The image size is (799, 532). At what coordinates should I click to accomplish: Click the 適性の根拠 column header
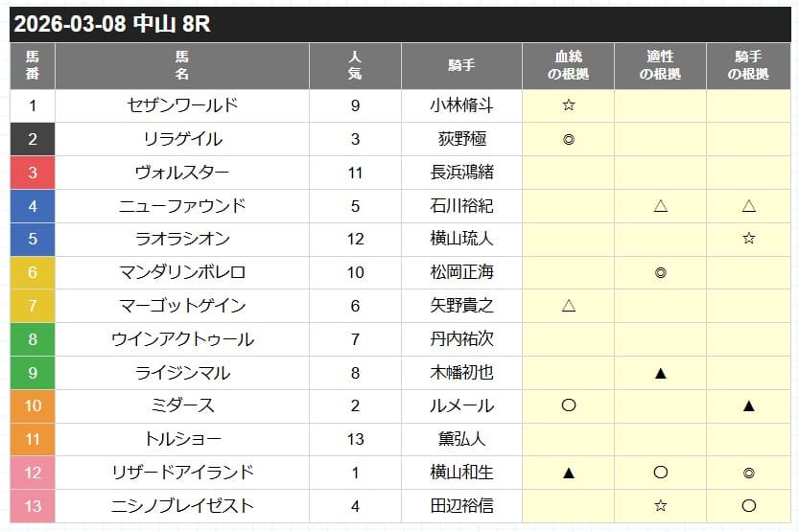[x=660, y=65]
